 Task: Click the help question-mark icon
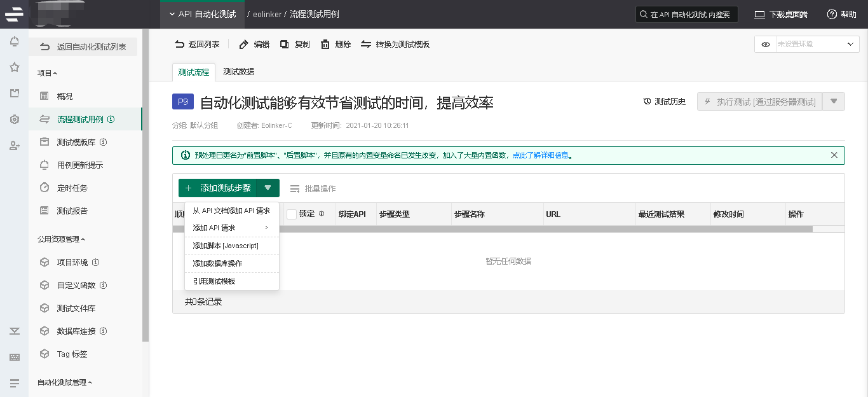point(832,14)
